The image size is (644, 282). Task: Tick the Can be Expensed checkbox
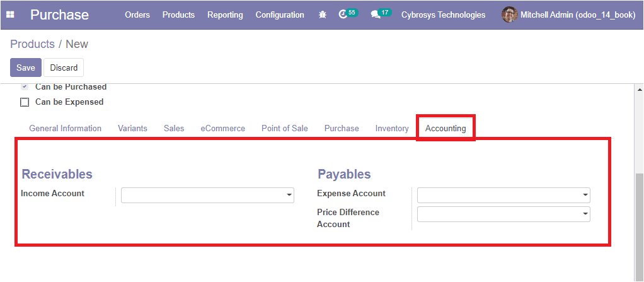pyautogui.click(x=25, y=102)
